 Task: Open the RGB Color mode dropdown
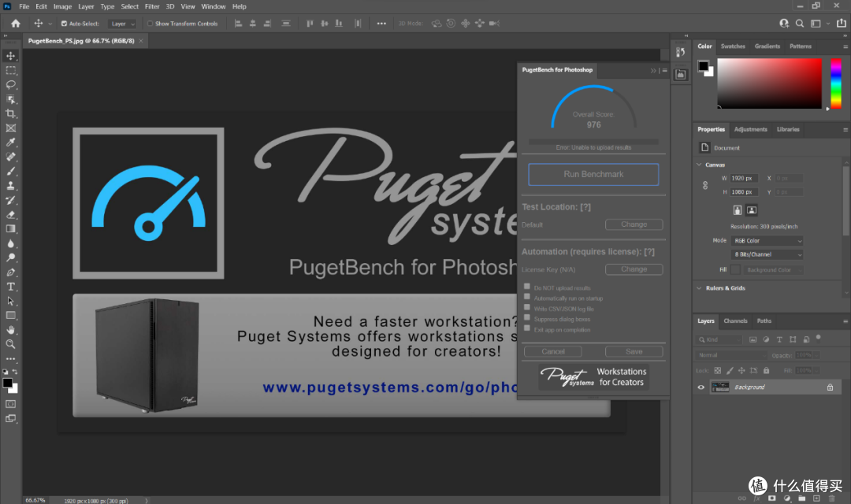[x=767, y=241]
